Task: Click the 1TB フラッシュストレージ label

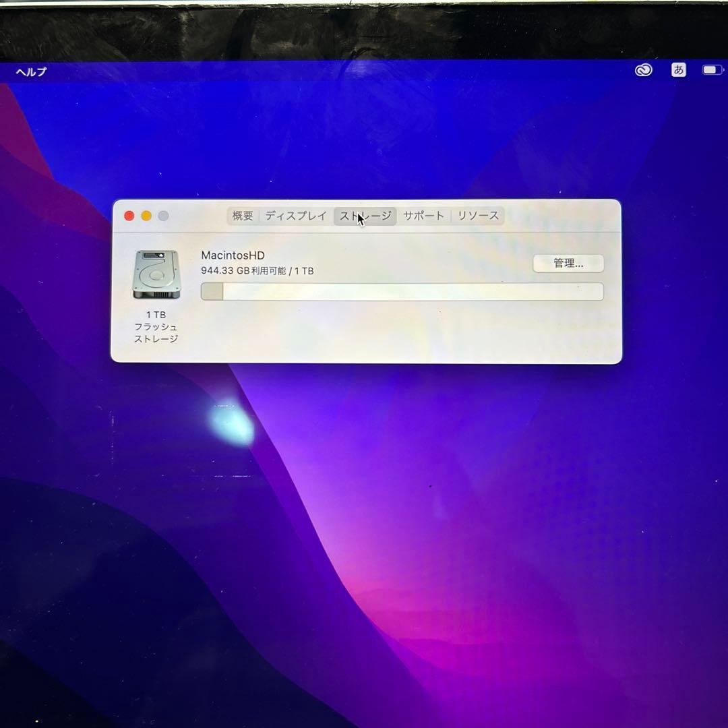Action: (x=157, y=326)
